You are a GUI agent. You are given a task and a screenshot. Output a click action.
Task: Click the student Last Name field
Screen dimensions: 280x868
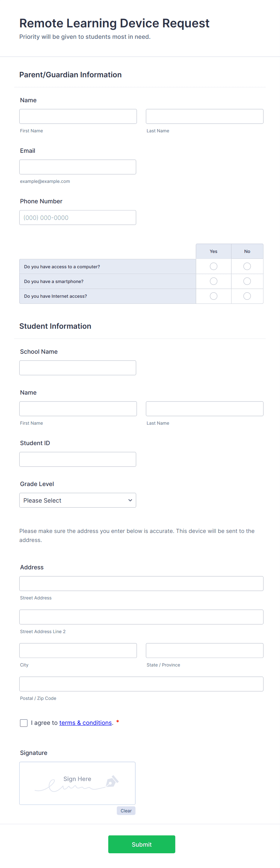click(204, 408)
